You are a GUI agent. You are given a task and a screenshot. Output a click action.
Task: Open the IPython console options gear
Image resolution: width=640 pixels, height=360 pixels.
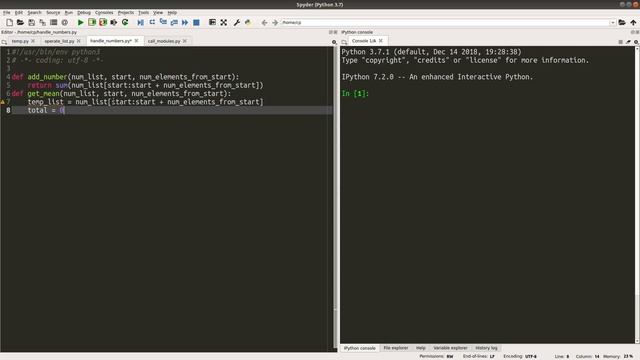[636, 42]
